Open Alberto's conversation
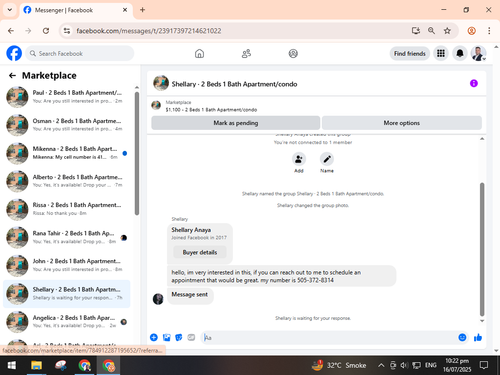Screen dimensions: 500x375 [x=67, y=181]
